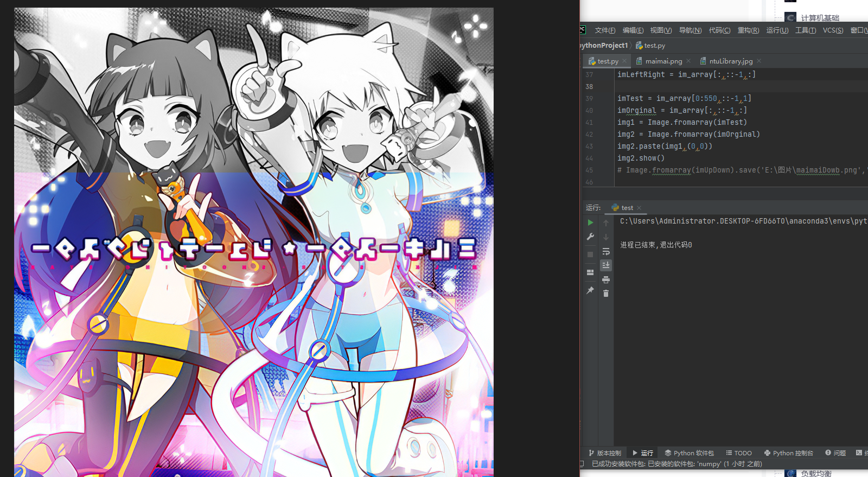Click line number 44 in the gutter
The height and width of the screenshot is (477, 868).
click(589, 158)
